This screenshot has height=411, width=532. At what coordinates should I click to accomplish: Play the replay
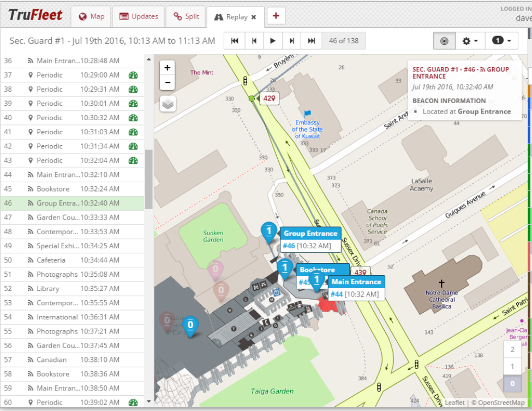click(273, 41)
